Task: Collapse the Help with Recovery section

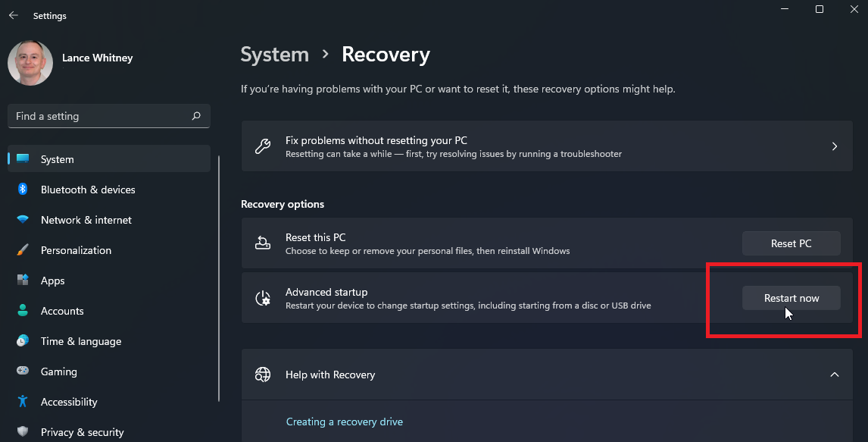Action: [835, 374]
